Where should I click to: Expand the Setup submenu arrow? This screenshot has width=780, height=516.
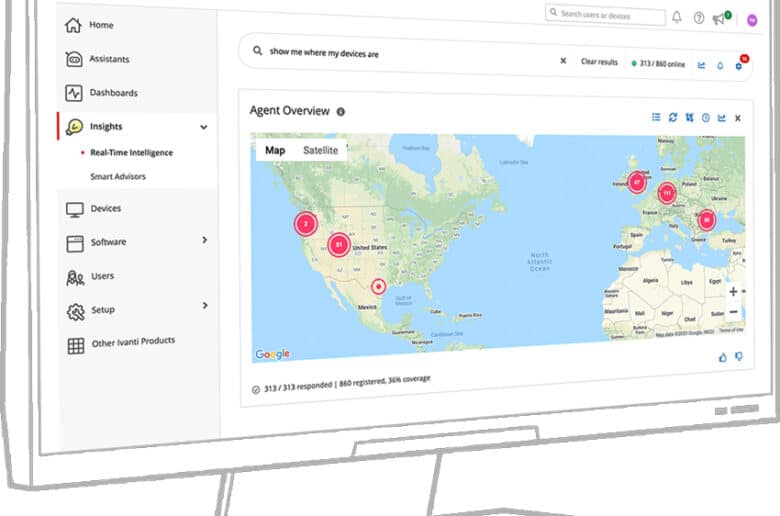click(x=205, y=305)
